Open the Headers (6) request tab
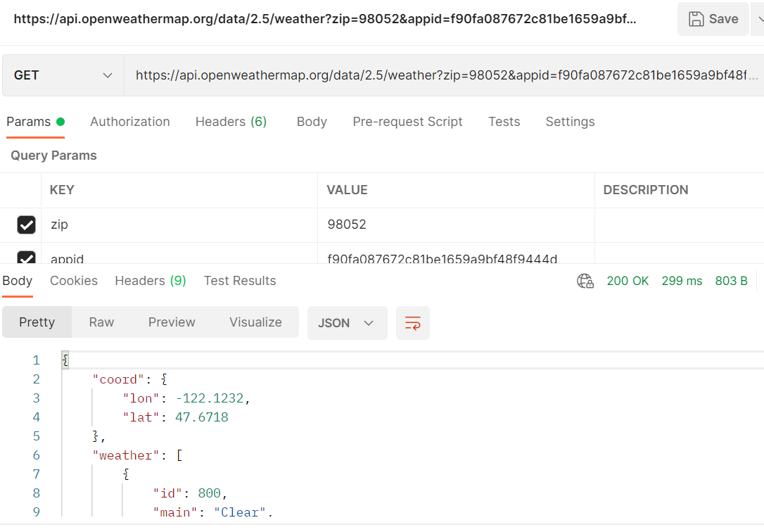 point(231,121)
